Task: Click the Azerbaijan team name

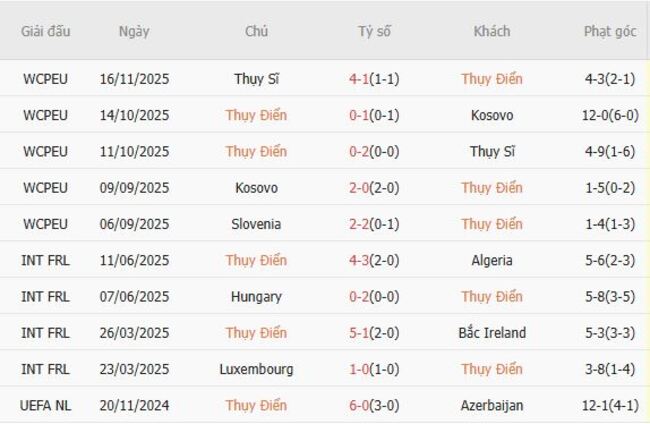Action: point(492,405)
